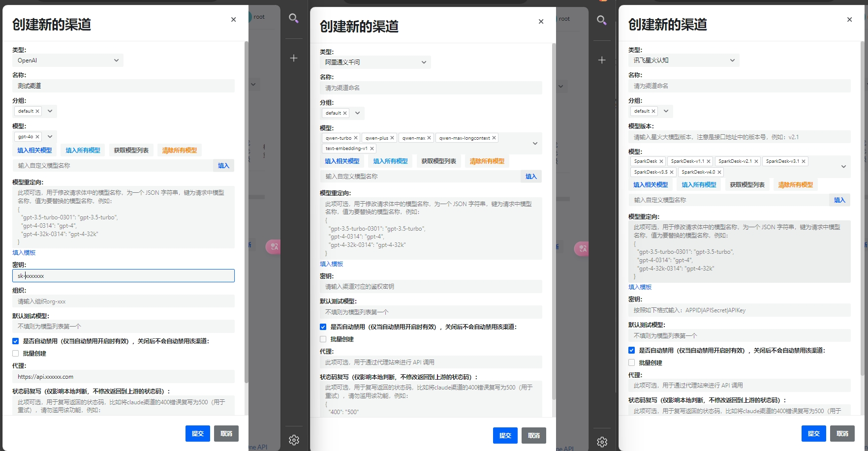Click 填入模板 link in OpenAI dialog
The height and width of the screenshot is (451, 868).
24,253
